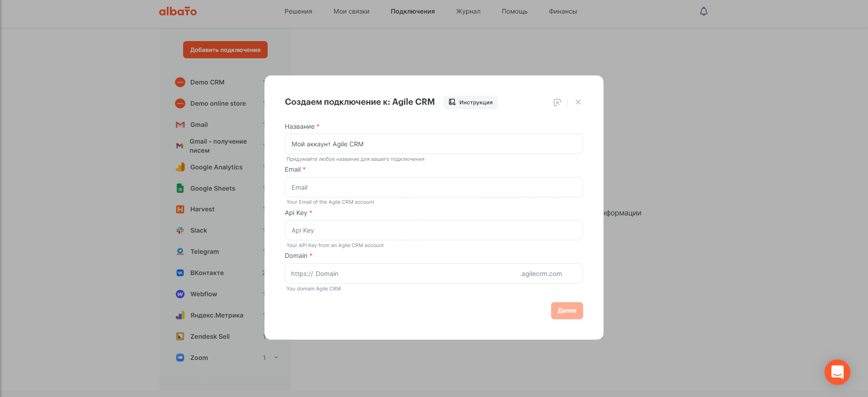Screen dimensions: 868x397
Task: Click the Gmail - получение писем icon
Action: (179, 146)
